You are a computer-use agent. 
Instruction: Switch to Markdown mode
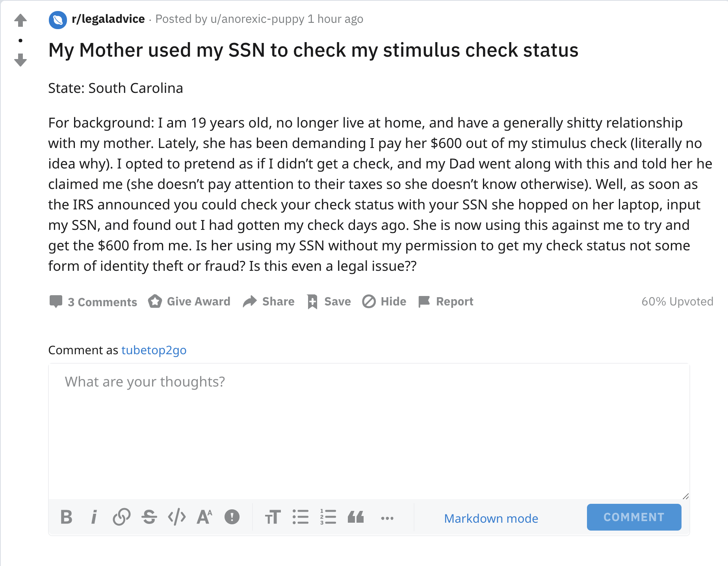(491, 518)
